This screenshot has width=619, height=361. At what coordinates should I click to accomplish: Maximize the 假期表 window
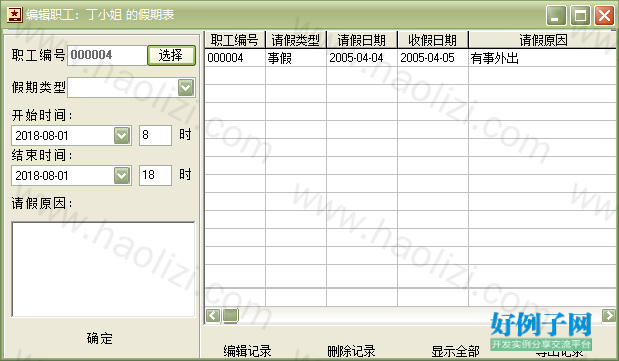click(580, 16)
